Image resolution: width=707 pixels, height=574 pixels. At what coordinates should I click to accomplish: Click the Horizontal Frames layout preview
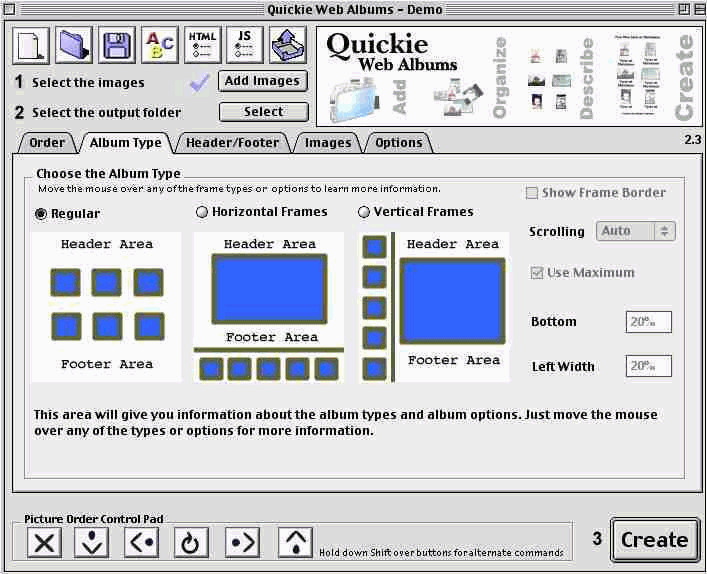pos(269,307)
